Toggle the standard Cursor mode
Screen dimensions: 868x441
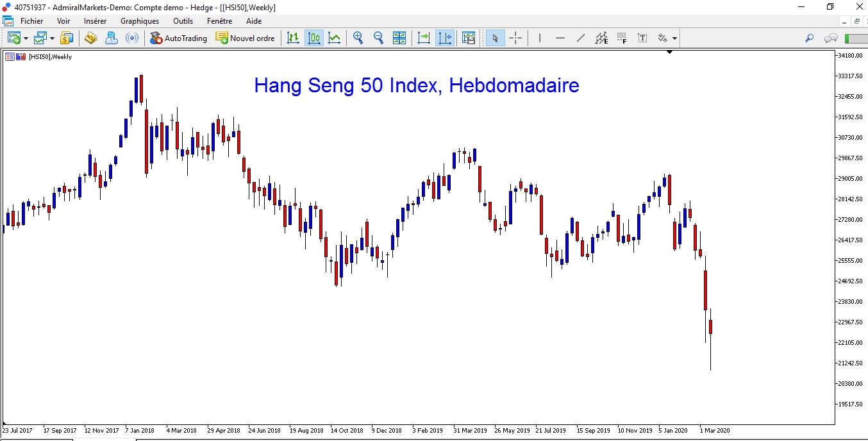click(495, 38)
